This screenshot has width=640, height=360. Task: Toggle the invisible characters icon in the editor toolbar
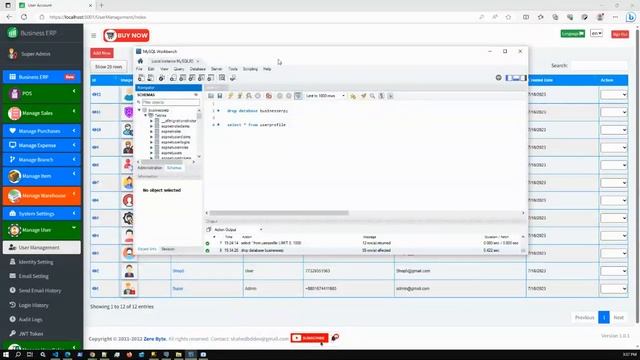point(381,96)
